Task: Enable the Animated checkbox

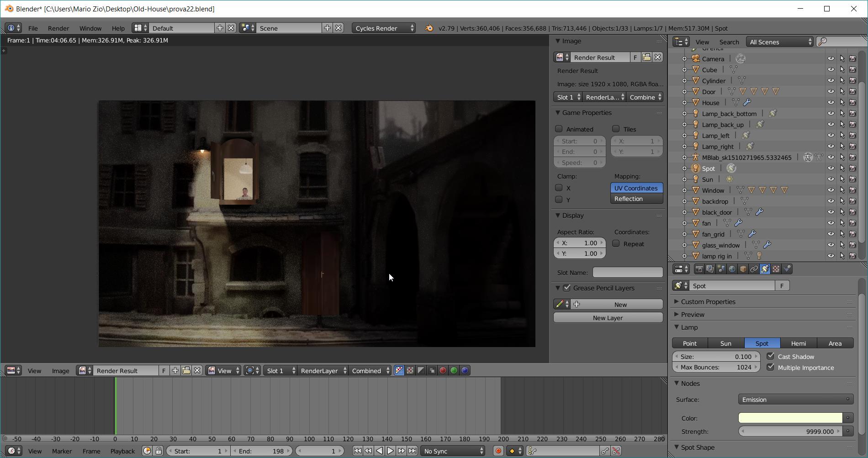Action: [559, 129]
